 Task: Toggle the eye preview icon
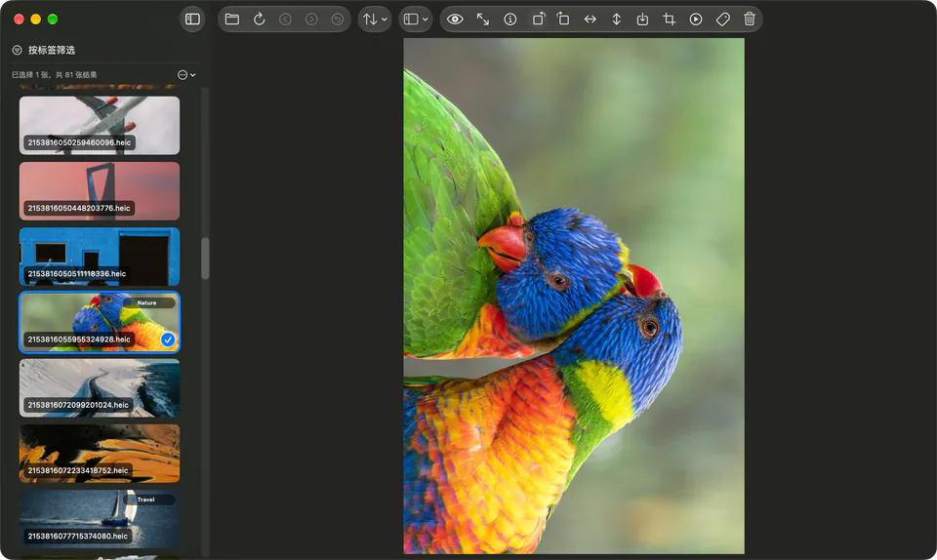pyautogui.click(x=455, y=20)
